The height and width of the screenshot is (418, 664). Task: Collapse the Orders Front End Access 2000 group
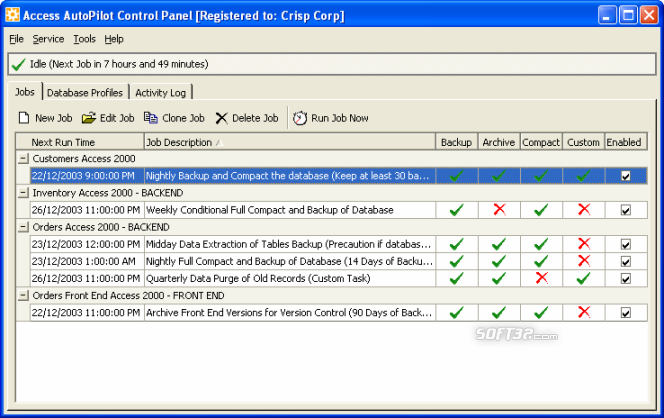[x=23, y=296]
